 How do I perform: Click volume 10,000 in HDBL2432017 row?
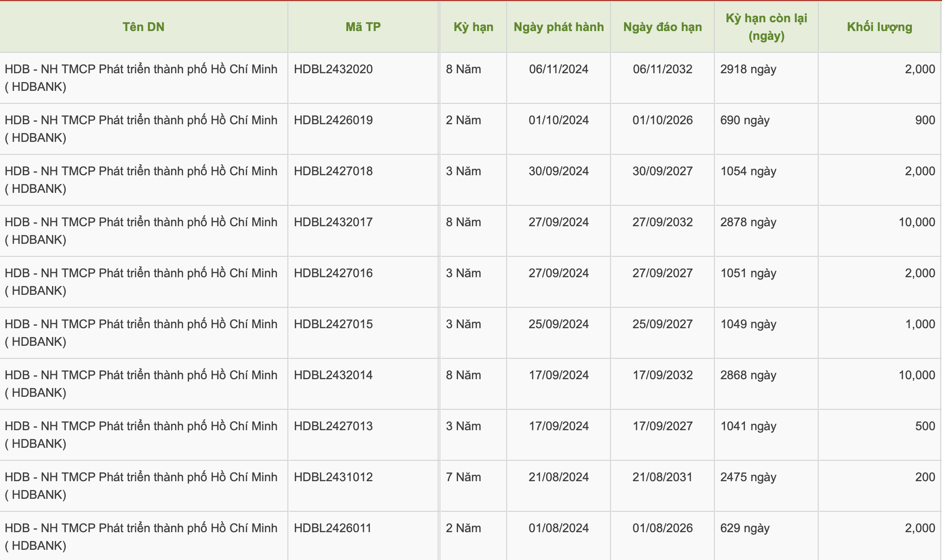(x=917, y=222)
